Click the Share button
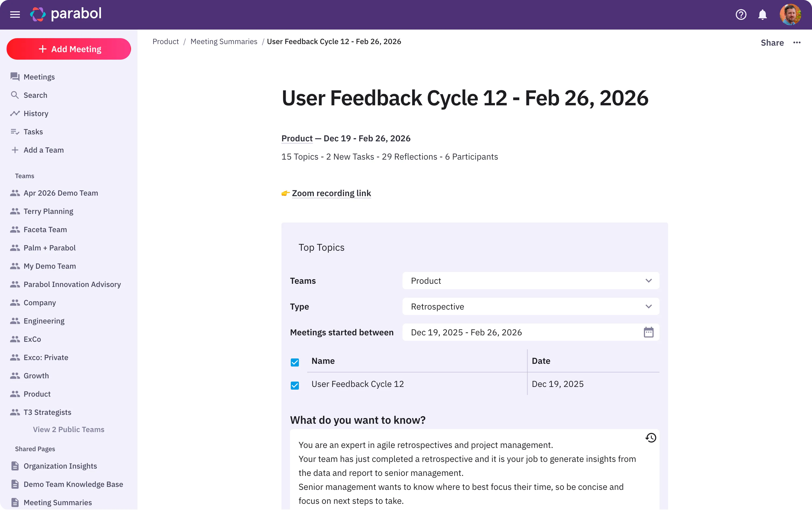 click(x=772, y=42)
